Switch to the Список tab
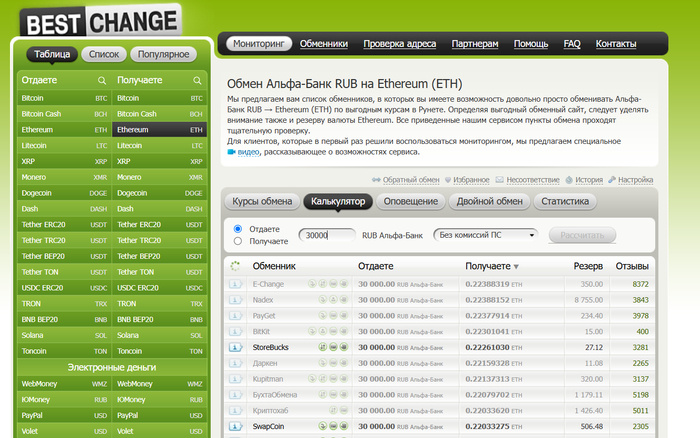Screen dimensions: 700x438 tap(104, 54)
